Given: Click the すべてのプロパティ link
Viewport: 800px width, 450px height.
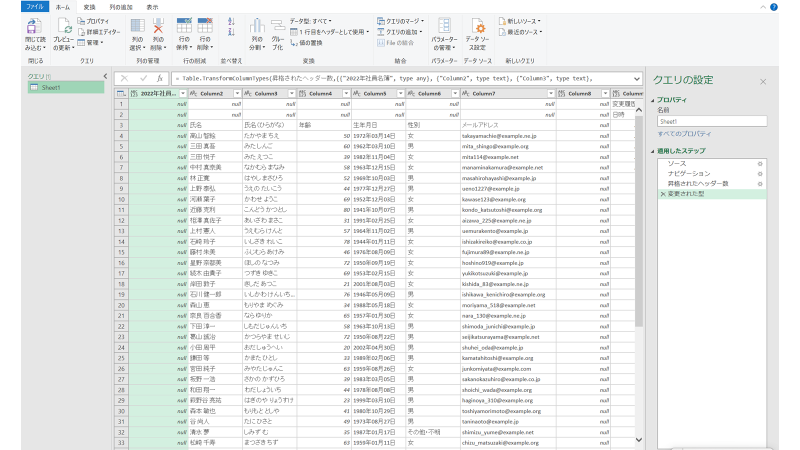Looking at the screenshot, I should 684,134.
